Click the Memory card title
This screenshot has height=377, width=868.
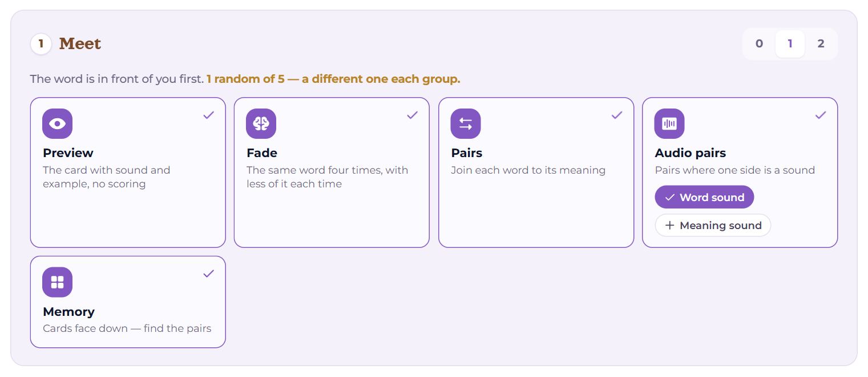coord(68,312)
